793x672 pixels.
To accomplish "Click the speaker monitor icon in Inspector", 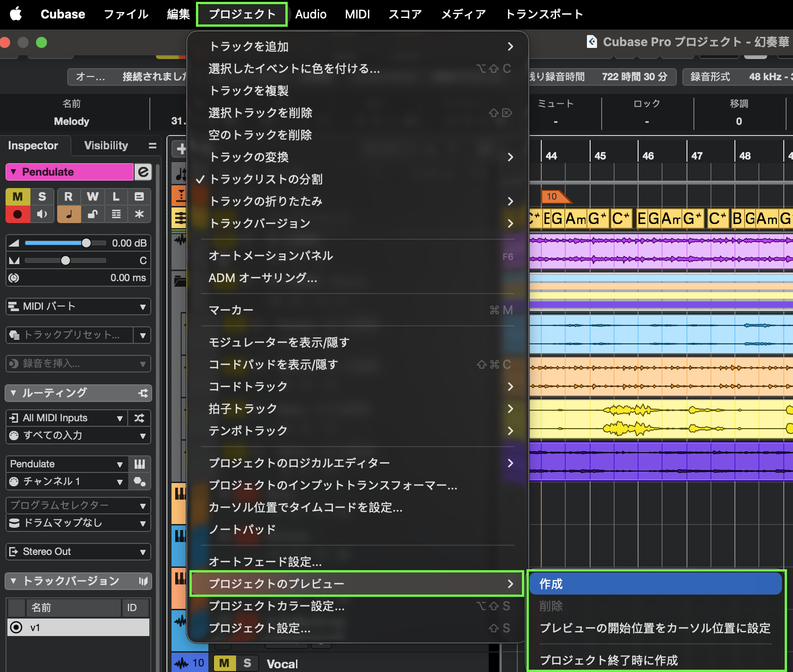I will click(42, 214).
